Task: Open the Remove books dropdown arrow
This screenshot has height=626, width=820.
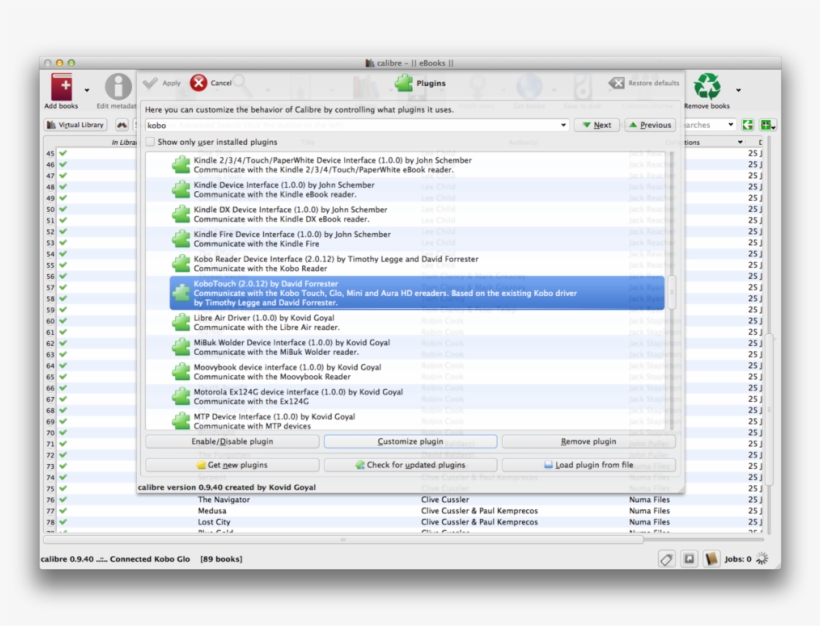Action: coord(738,90)
